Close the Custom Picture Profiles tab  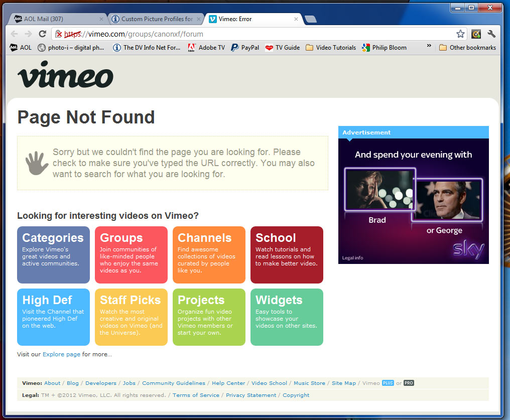click(199, 19)
